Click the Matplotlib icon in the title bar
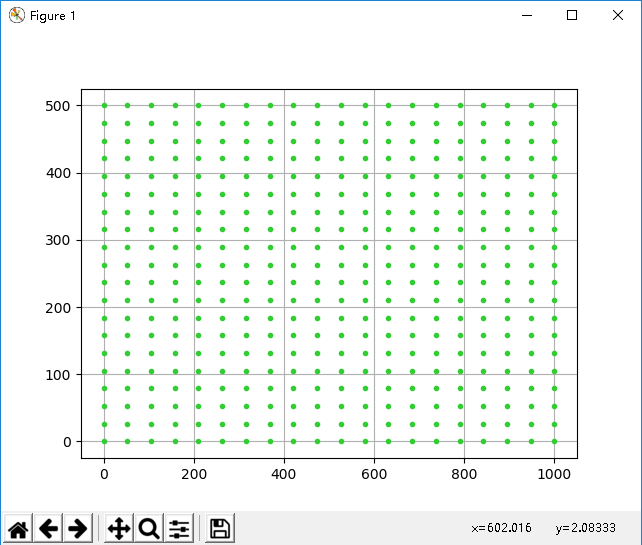This screenshot has width=642, height=545. click(x=16, y=16)
